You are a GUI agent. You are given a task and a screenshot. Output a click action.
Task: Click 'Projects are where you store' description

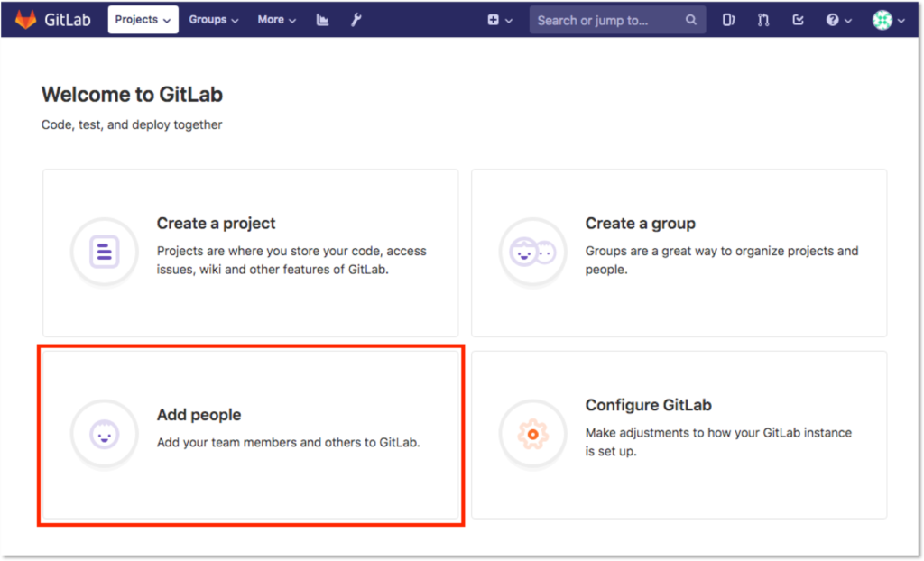(291, 260)
